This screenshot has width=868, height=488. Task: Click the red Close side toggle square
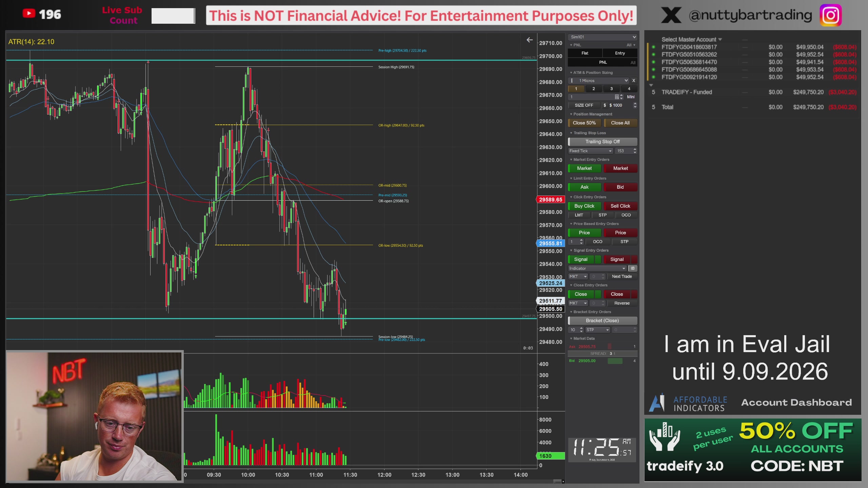click(634, 294)
